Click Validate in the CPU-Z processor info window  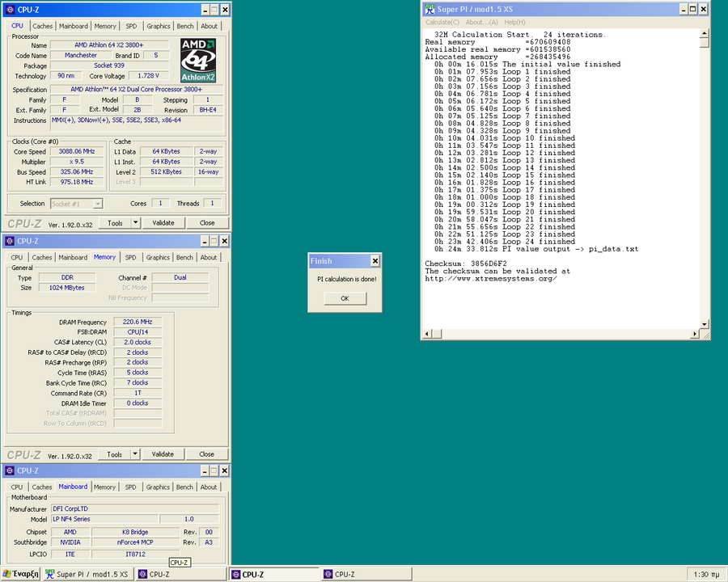click(x=163, y=223)
